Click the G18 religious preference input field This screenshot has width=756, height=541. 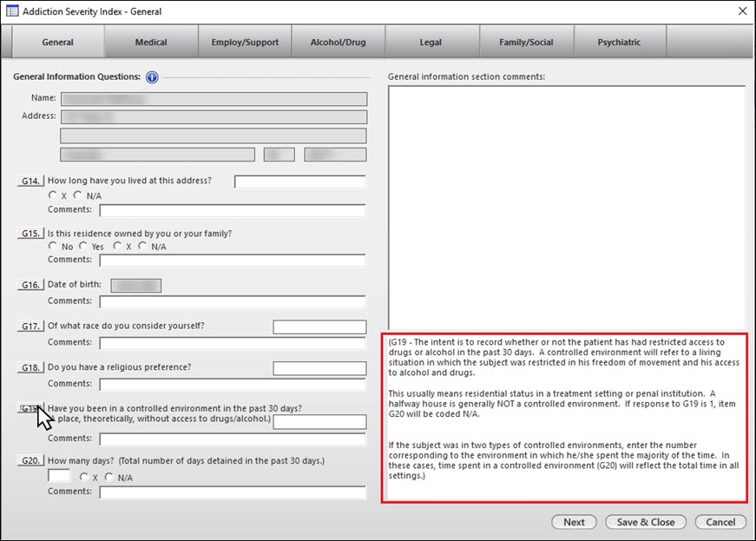pos(319,368)
